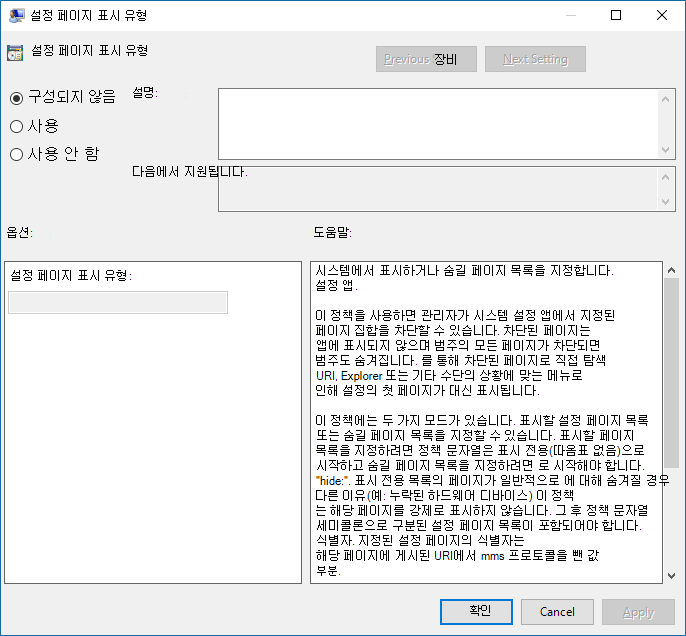The width and height of the screenshot is (686, 636).
Task: Click the Cancel button
Action: point(557,612)
